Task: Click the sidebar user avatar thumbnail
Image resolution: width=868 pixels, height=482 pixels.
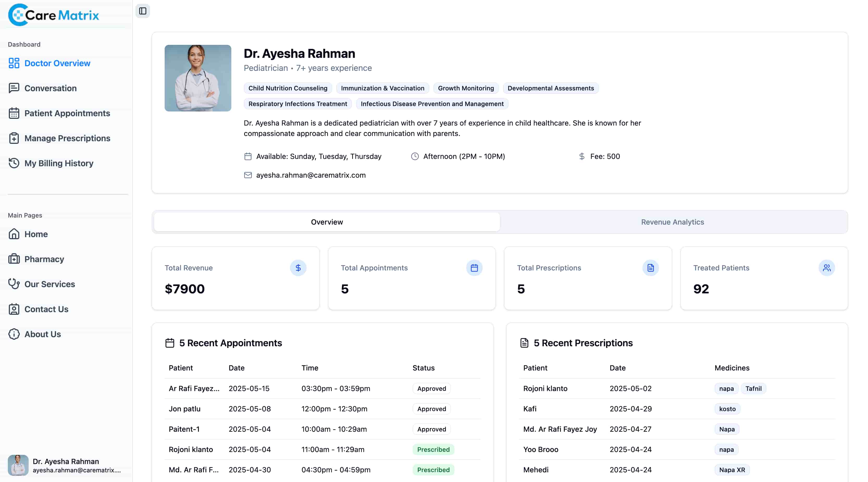Action: (x=18, y=465)
